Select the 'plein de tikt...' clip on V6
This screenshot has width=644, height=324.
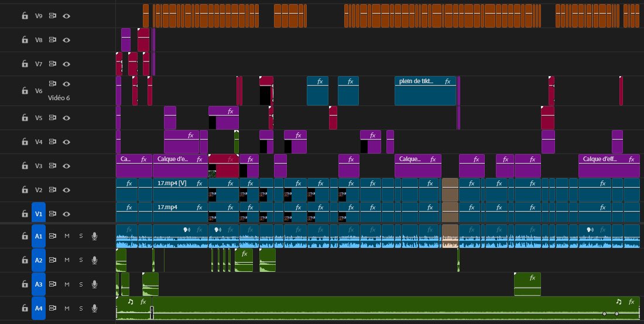[x=425, y=91]
